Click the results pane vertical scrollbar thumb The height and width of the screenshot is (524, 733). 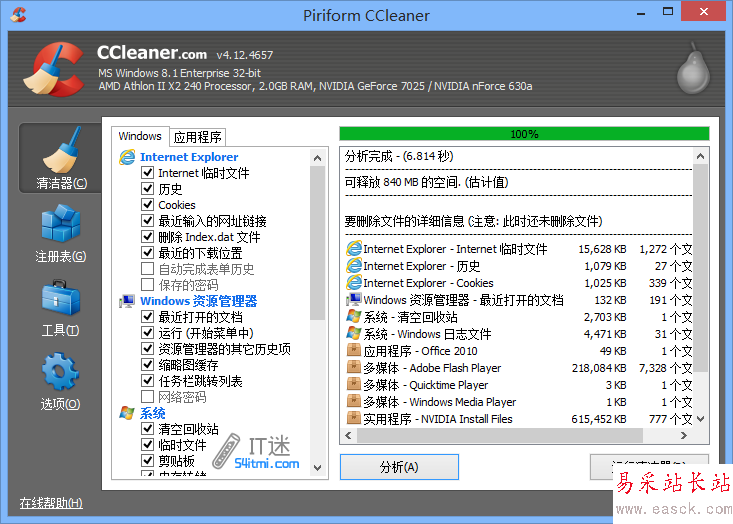click(x=700, y=268)
